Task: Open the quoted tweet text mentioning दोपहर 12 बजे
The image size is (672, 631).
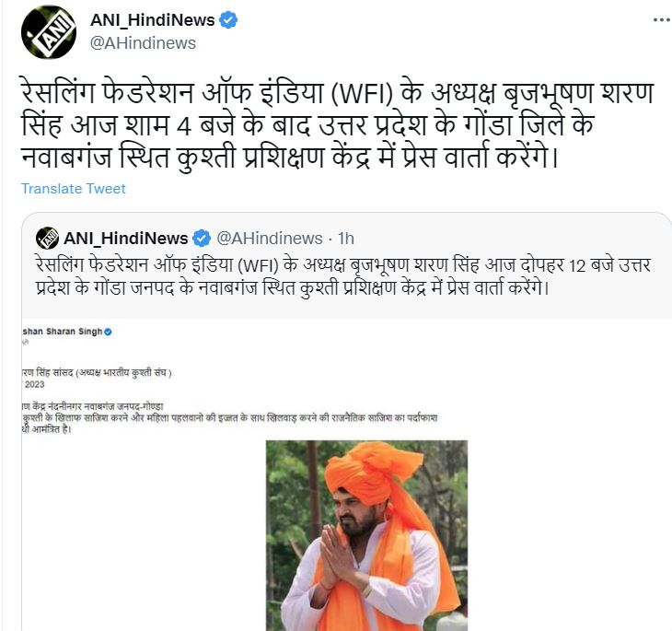Action: pos(342,276)
